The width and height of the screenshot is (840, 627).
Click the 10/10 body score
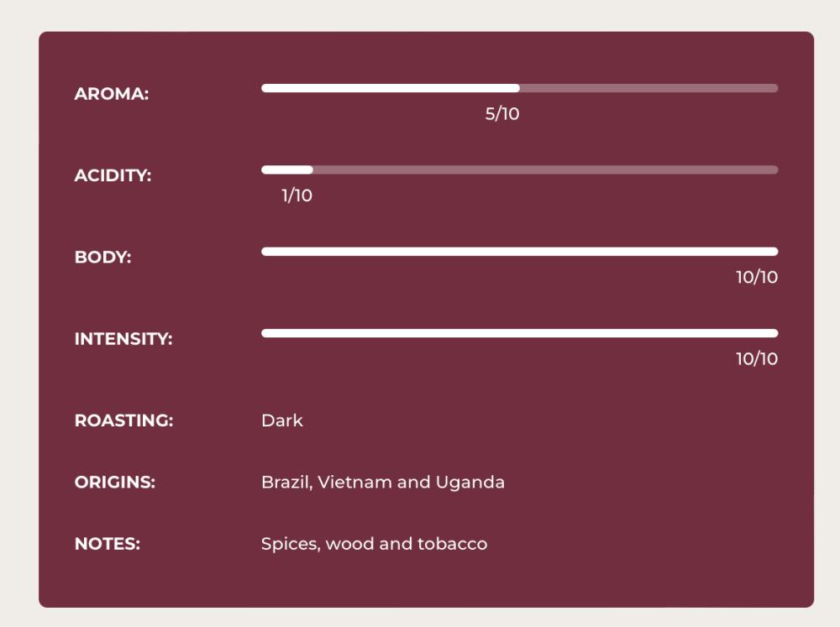pos(757,277)
